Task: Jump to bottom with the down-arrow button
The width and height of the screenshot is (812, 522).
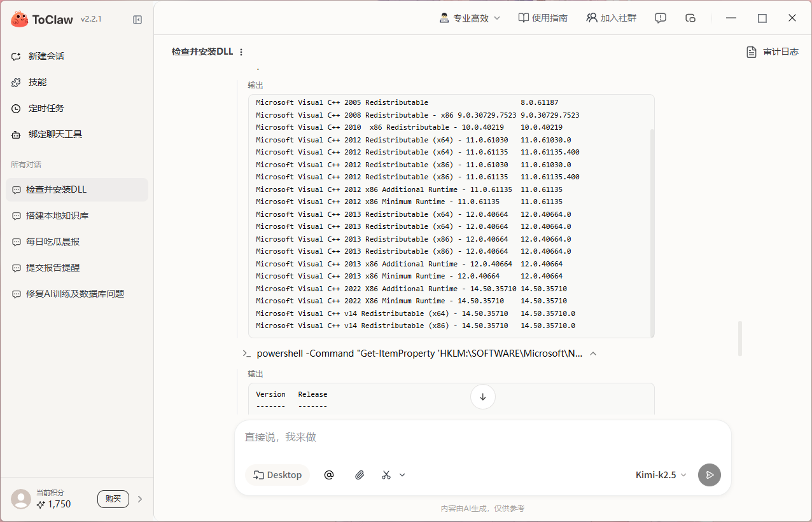Action: click(x=483, y=397)
